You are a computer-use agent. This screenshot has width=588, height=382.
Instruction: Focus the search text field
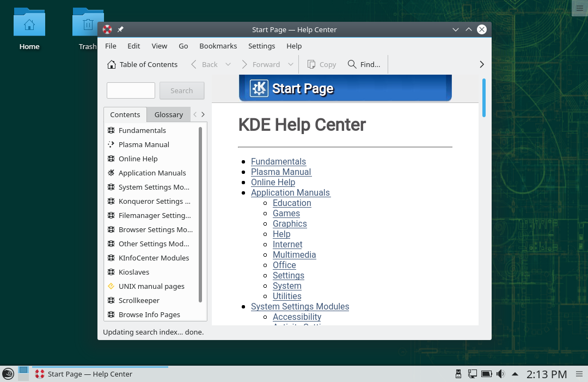131,90
